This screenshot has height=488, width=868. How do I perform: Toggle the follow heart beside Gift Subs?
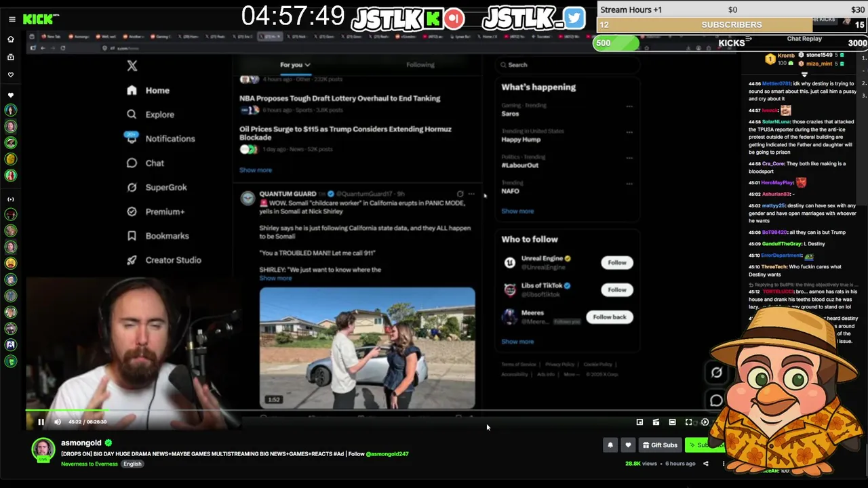click(628, 445)
